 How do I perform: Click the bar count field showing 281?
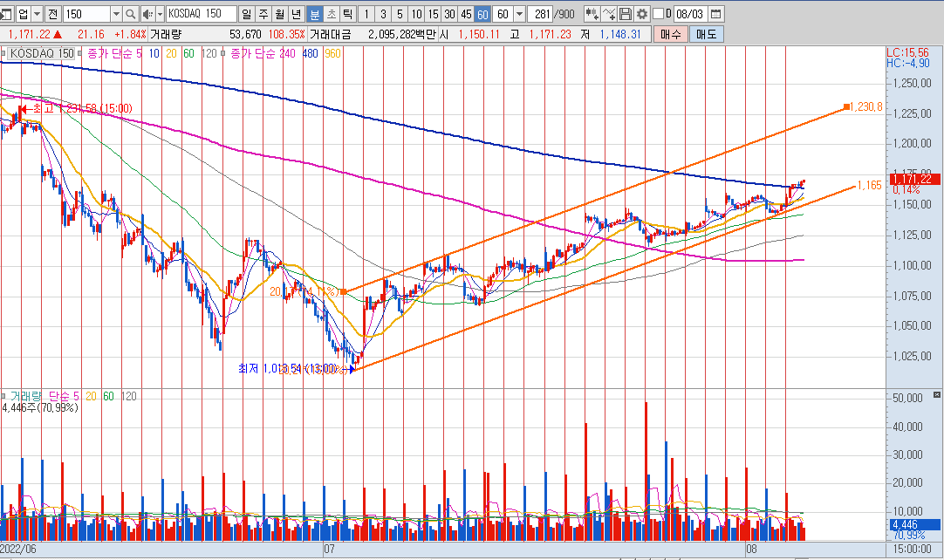(541, 14)
